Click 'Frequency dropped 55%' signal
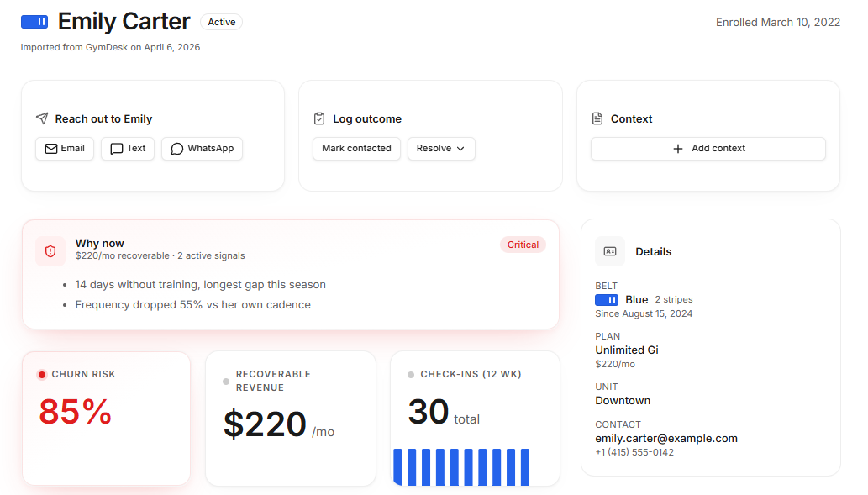 click(192, 304)
